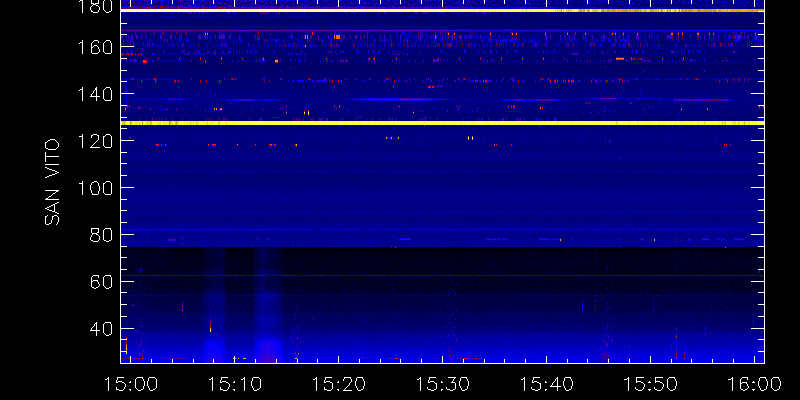This screenshot has height=400, width=800.
Task: Click the 40 frequency axis label
Action: pos(101,329)
